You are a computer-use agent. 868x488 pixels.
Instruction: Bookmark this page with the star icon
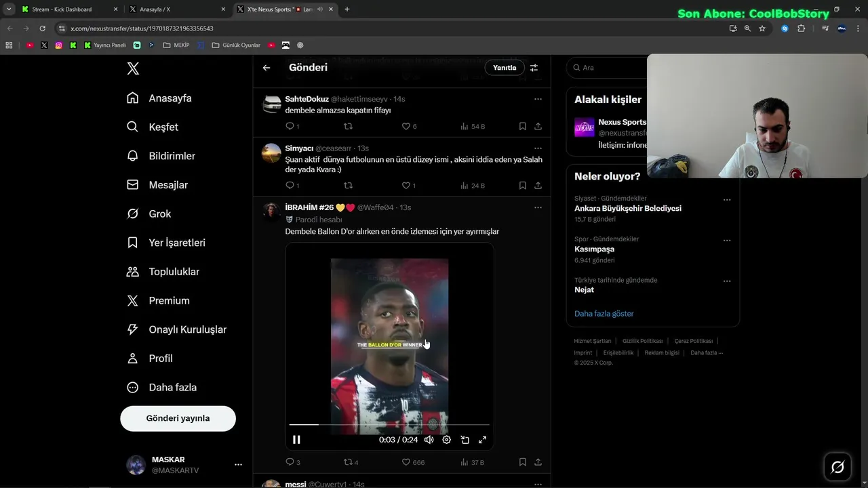[x=762, y=28]
